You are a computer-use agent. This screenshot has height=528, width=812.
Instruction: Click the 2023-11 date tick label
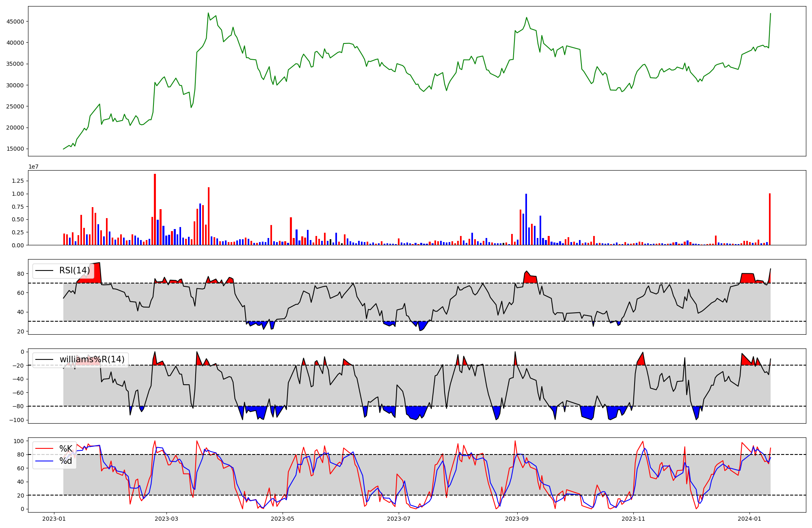click(633, 519)
